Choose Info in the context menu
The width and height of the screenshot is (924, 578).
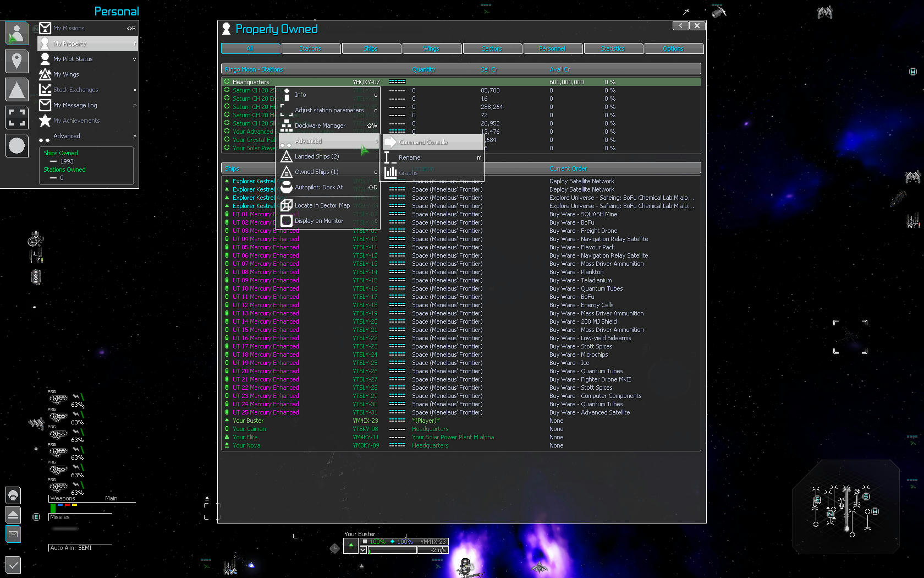(x=329, y=95)
